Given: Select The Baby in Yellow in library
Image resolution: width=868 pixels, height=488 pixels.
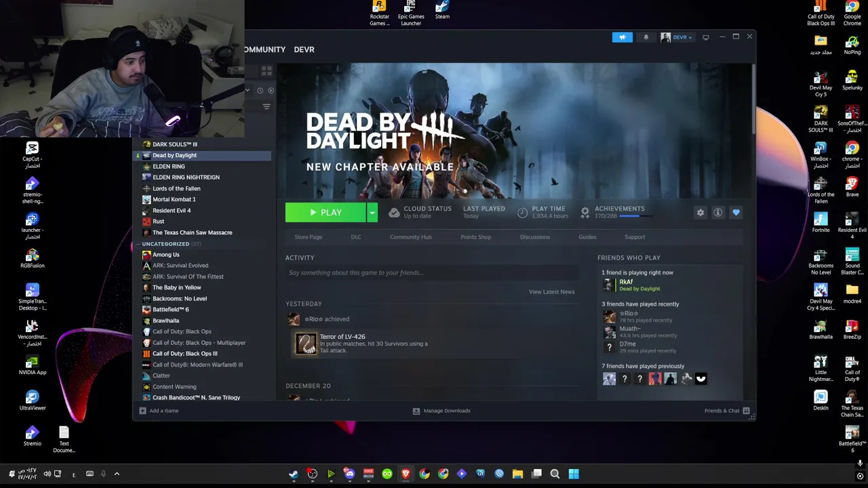Looking at the screenshot, I should (x=202, y=287).
